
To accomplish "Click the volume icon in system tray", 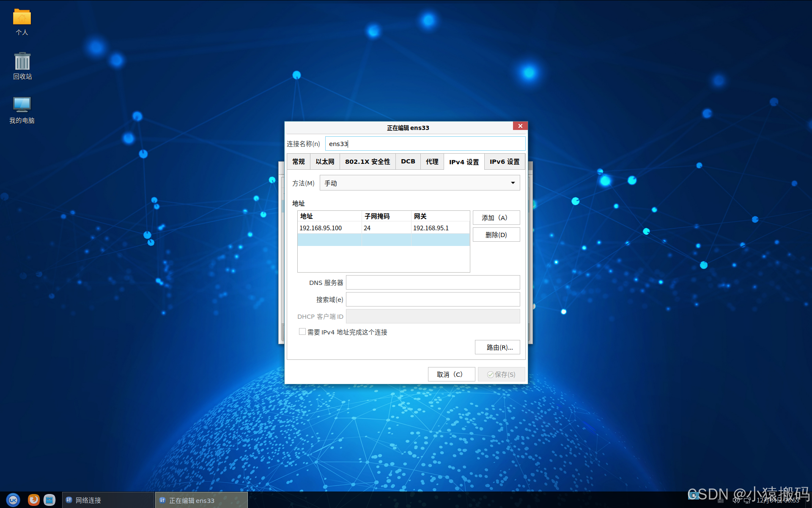I will [736, 500].
